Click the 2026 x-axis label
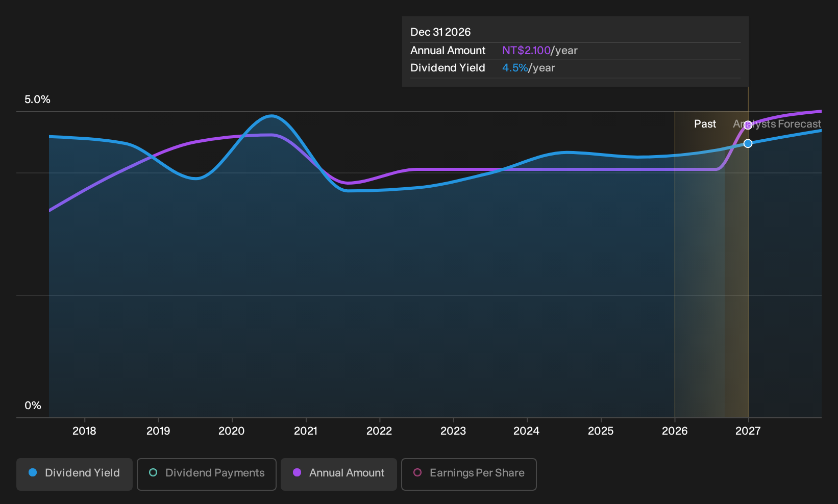 pos(675,431)
